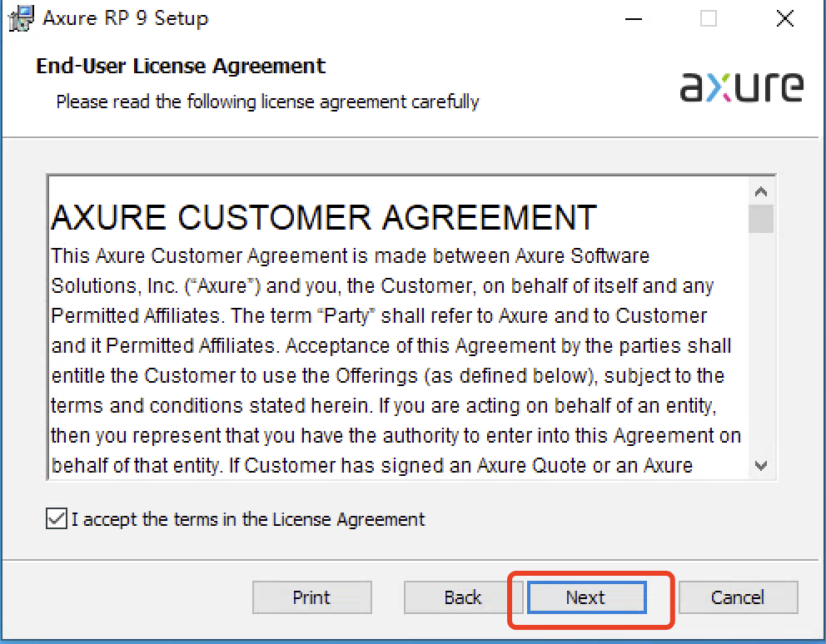
Task: Proceed with the Next button
Action: [x=585, y=597]
